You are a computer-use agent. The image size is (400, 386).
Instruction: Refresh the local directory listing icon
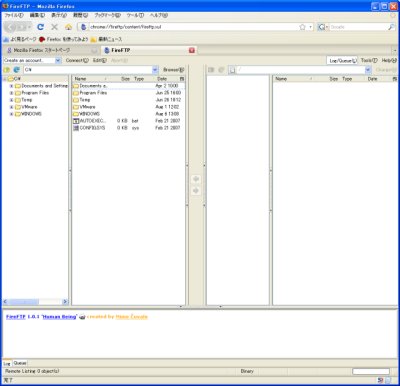point(17,70)
